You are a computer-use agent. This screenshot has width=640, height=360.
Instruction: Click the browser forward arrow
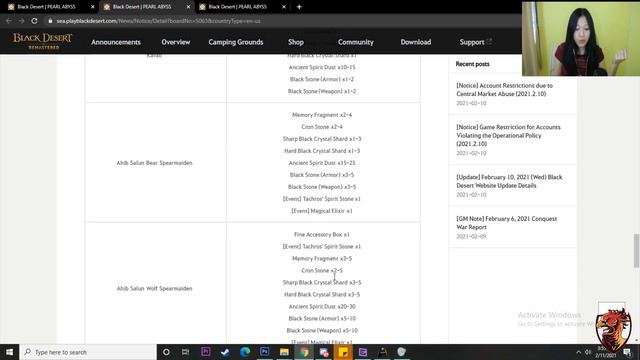21,21
